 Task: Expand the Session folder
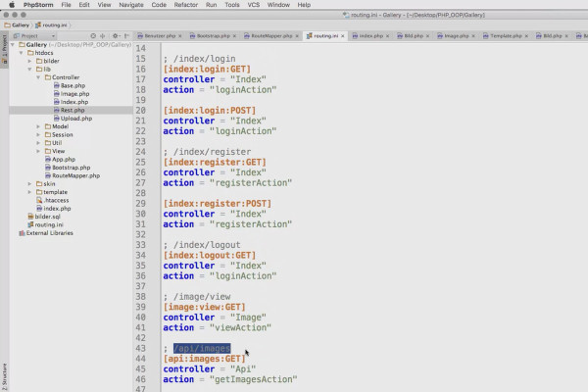click(38, 134)
